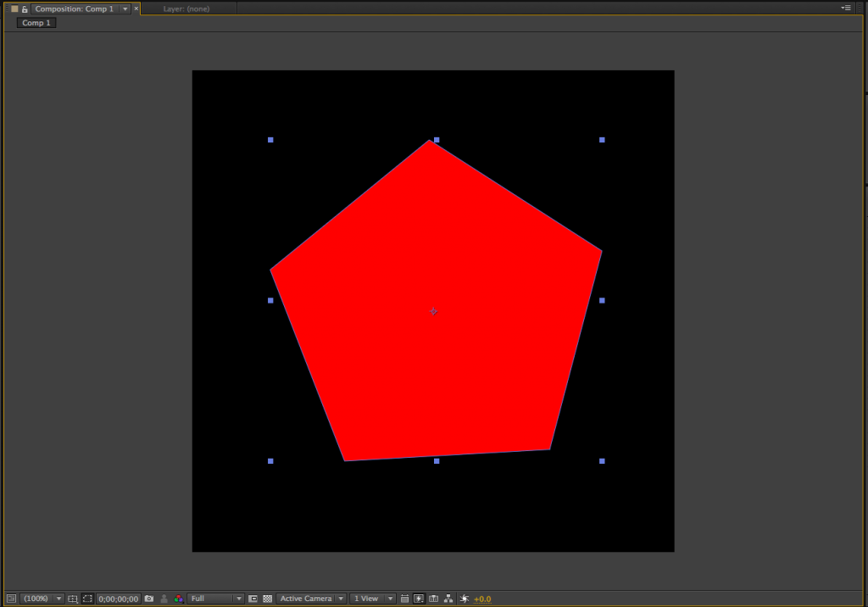
Task: Toggle the Region of Interest icon
Action: pyautogui.click(x=253, y=599)
